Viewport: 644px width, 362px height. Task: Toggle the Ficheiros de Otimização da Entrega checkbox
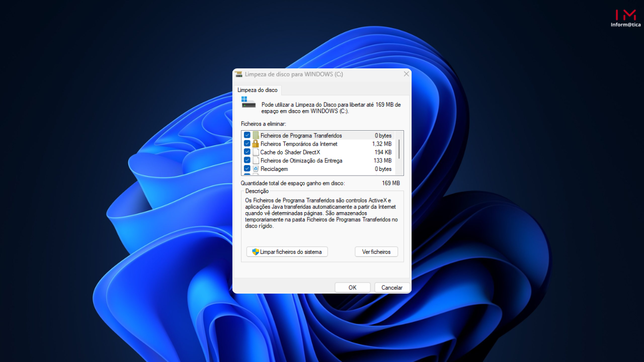pos(247,160)
